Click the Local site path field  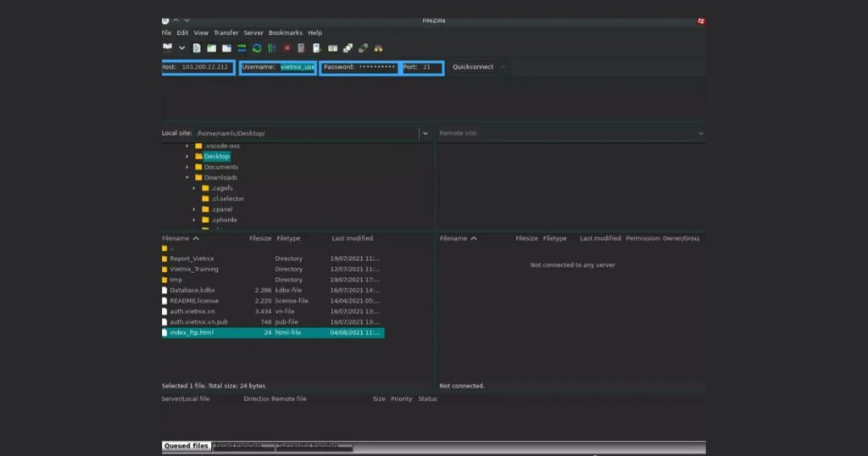point(307,133)
